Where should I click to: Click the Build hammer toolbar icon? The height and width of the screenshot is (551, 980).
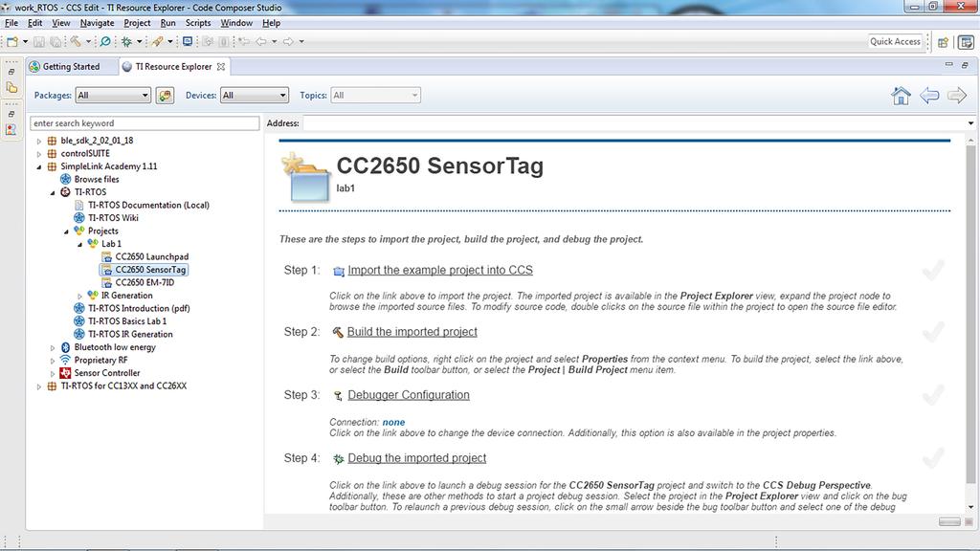coord(76,41)
